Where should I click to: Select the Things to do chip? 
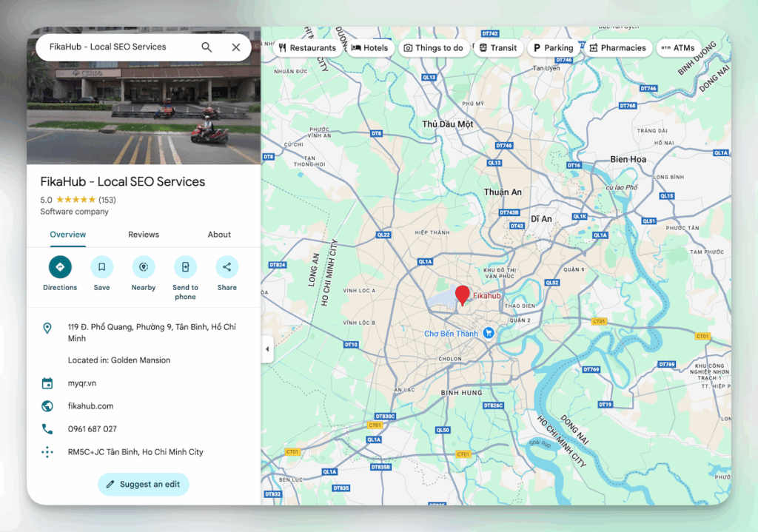(x=434, y=48)
